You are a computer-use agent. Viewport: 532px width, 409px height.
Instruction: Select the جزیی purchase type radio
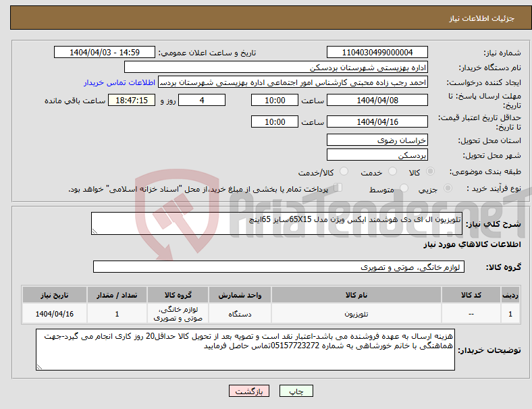448,188
